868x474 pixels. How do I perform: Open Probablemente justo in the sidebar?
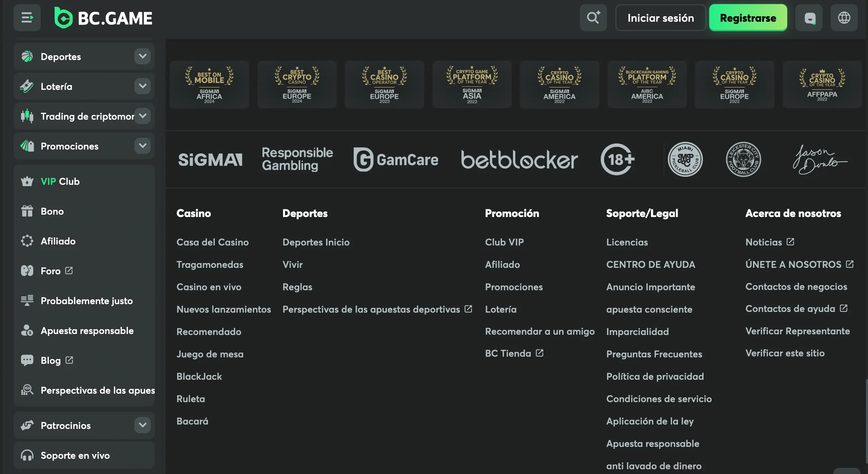(84, 300)
